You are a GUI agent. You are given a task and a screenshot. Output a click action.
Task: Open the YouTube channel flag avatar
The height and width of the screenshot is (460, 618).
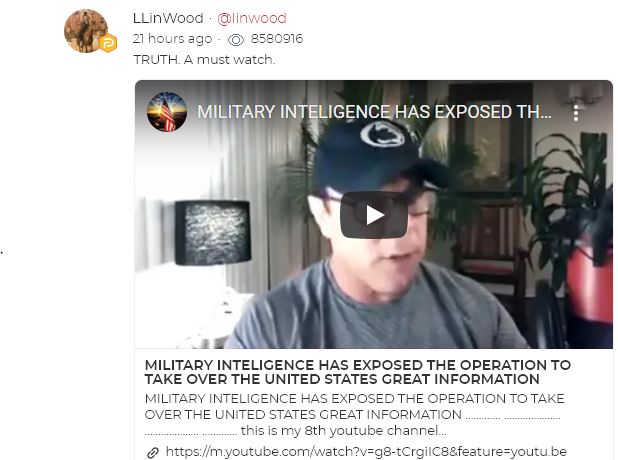tap(167, 112)
